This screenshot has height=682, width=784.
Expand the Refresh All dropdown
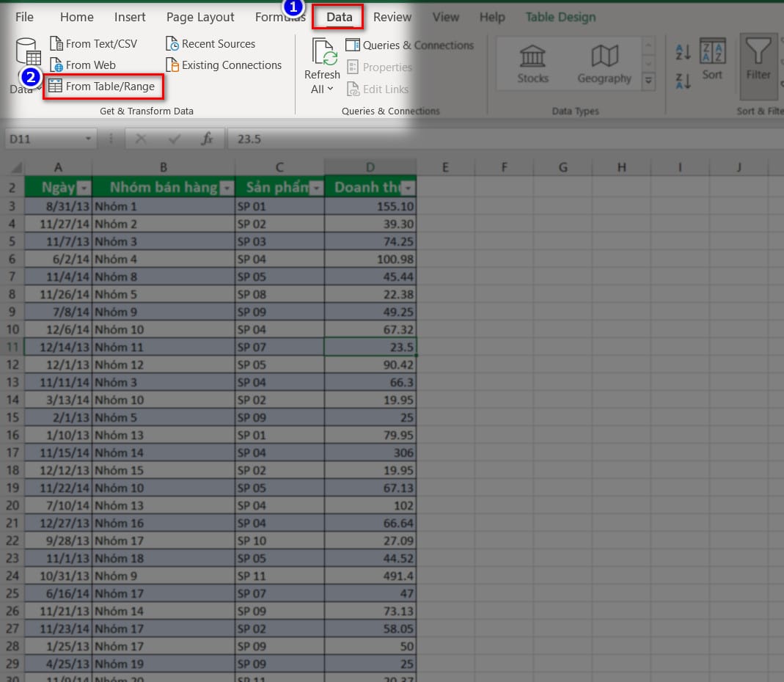[322, 89]
